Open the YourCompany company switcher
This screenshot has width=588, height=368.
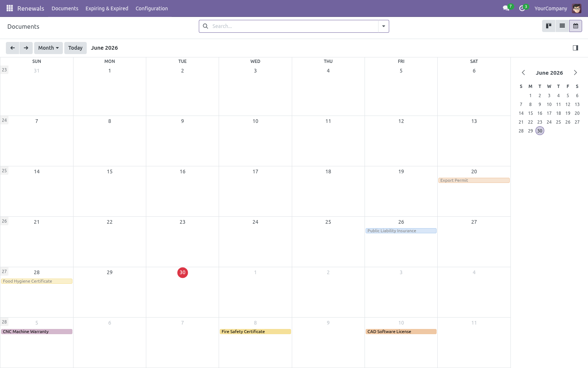[551, 8]
